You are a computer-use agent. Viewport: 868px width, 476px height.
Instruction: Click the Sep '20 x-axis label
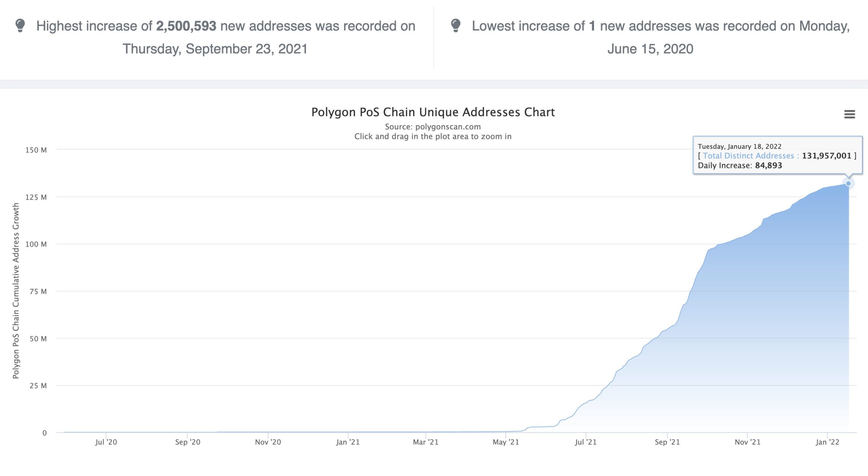[188, 442]
